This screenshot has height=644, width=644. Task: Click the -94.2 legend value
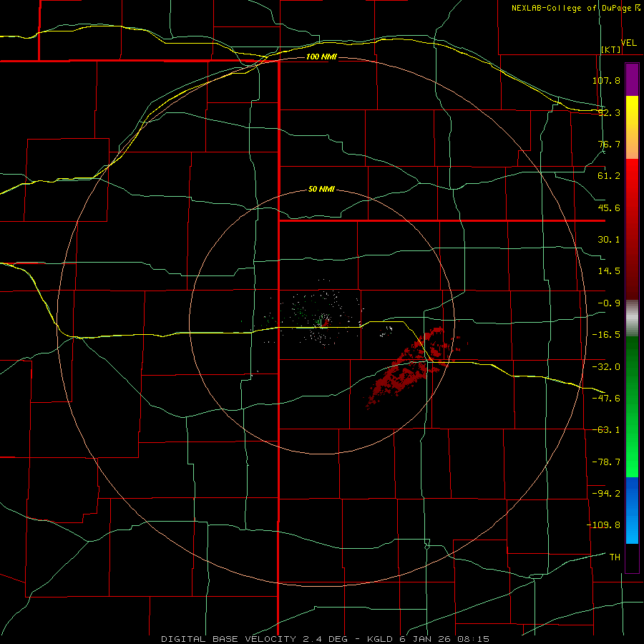tap(606, 493)
